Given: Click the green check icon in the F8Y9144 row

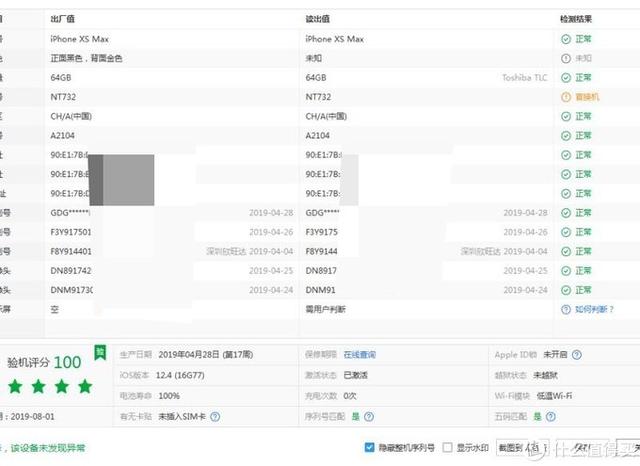Looking at the screenshot, I should [x=566, y=251].
